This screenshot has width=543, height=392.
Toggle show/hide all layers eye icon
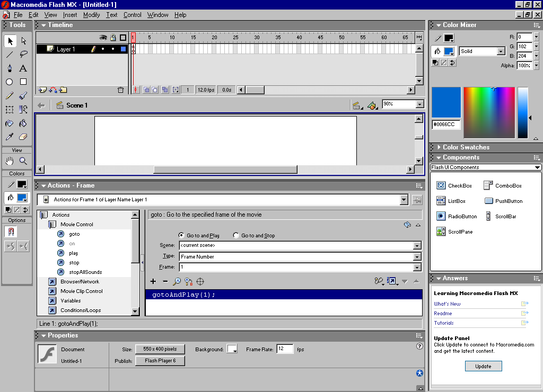coord(103,38)
